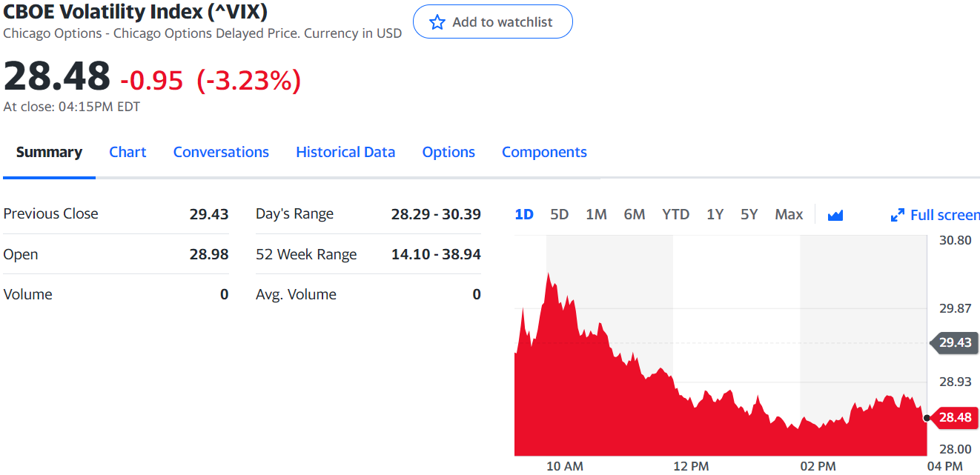980x475 pixels.
Task: Click the Volume label
Action: coord(27,294)
